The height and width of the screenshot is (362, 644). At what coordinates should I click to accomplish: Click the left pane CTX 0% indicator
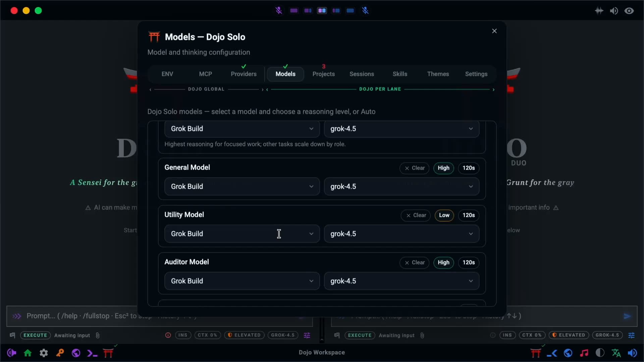tap(207, 335)
